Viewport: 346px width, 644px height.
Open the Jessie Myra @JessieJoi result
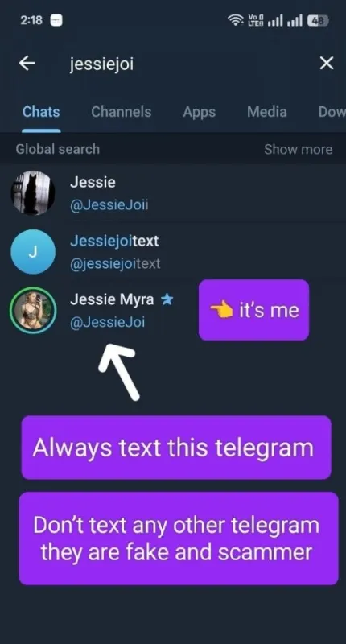173,310
